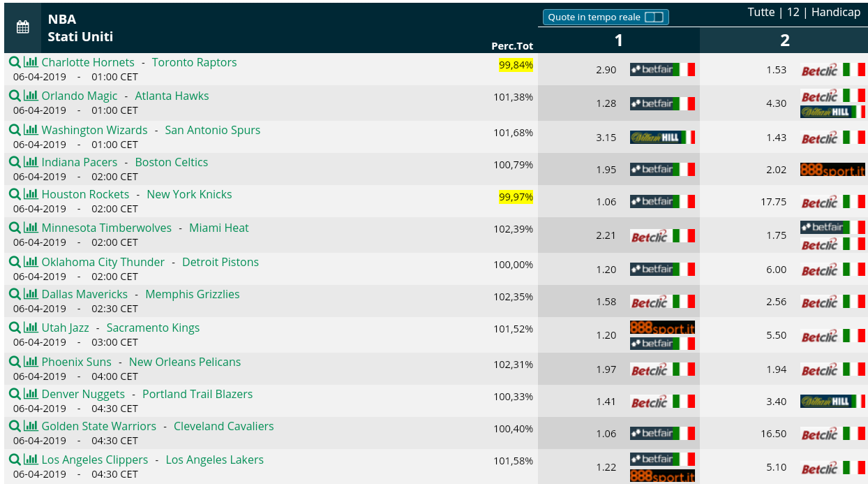The height and width of the screenshot is (484, 868).
Task: Click magnifier icon for Minnesota Timberwolves match
Action: (x=15, y=227)
